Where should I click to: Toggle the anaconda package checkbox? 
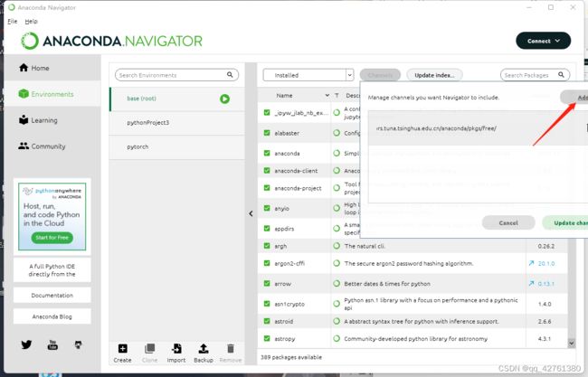pos(267,153)
